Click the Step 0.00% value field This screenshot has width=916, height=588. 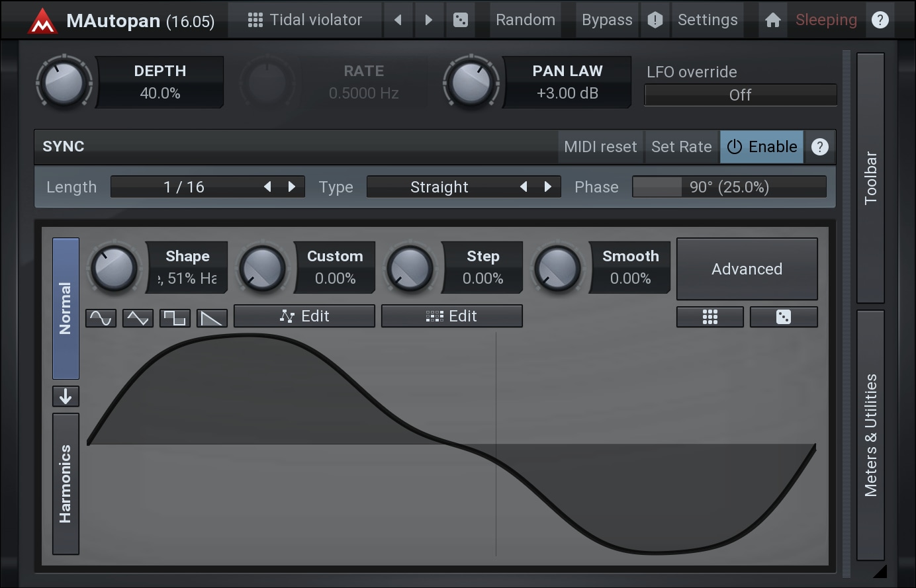pos(482,268)
